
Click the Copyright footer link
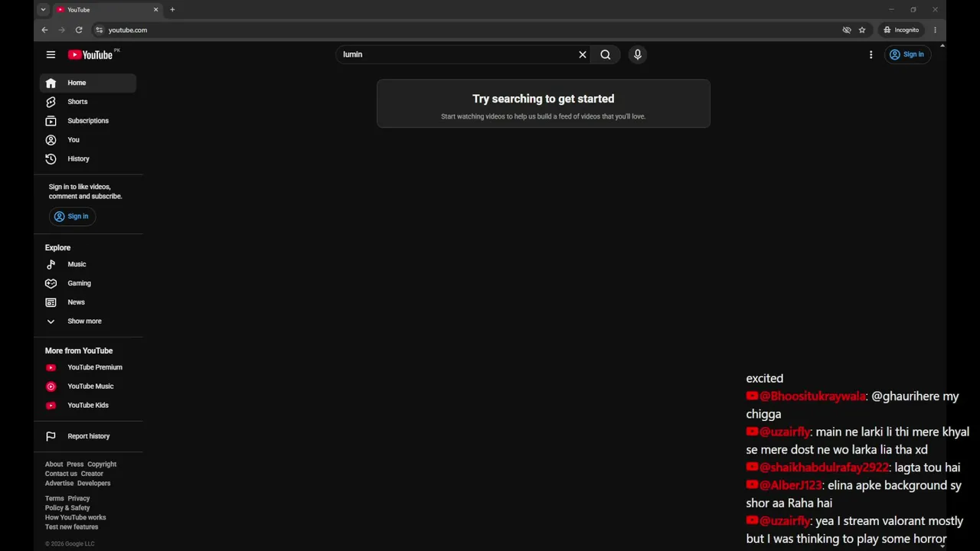tap(102, 465)
